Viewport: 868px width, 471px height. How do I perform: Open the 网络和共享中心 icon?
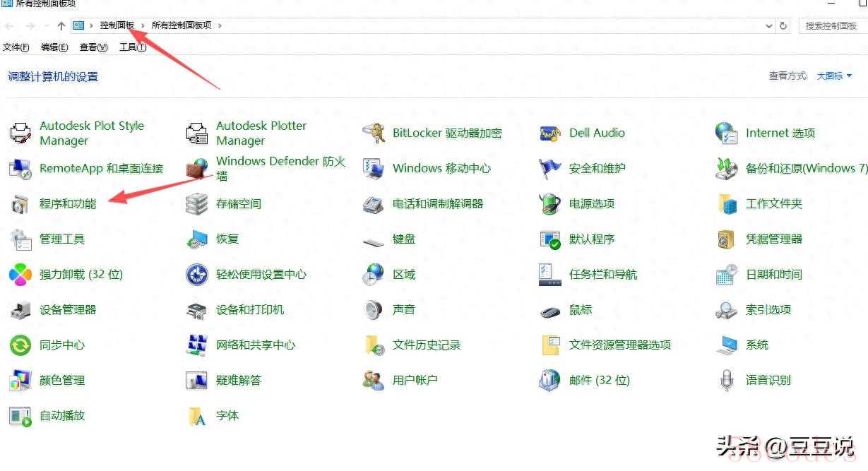196,345
